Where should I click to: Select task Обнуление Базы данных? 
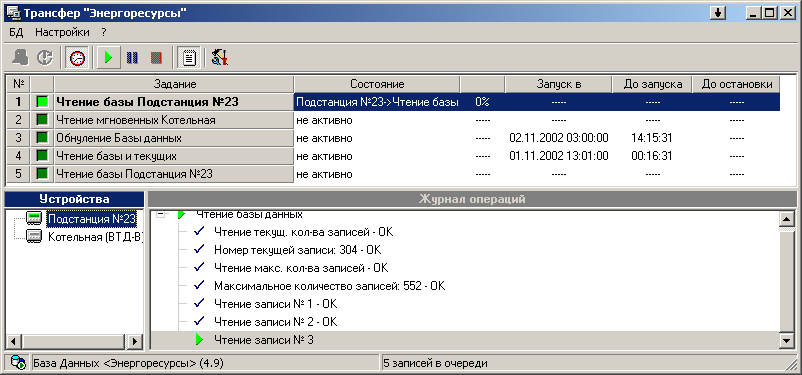[174, 138]
